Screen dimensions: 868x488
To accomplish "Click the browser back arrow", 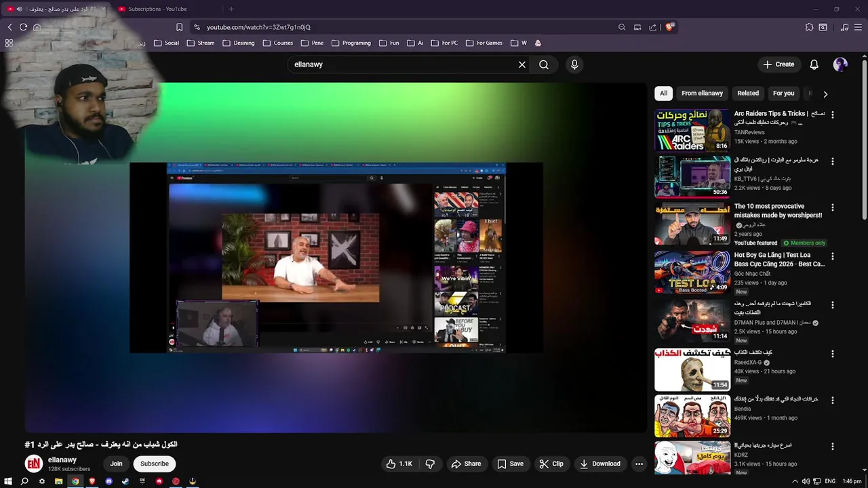I will [x=9, y=27].
